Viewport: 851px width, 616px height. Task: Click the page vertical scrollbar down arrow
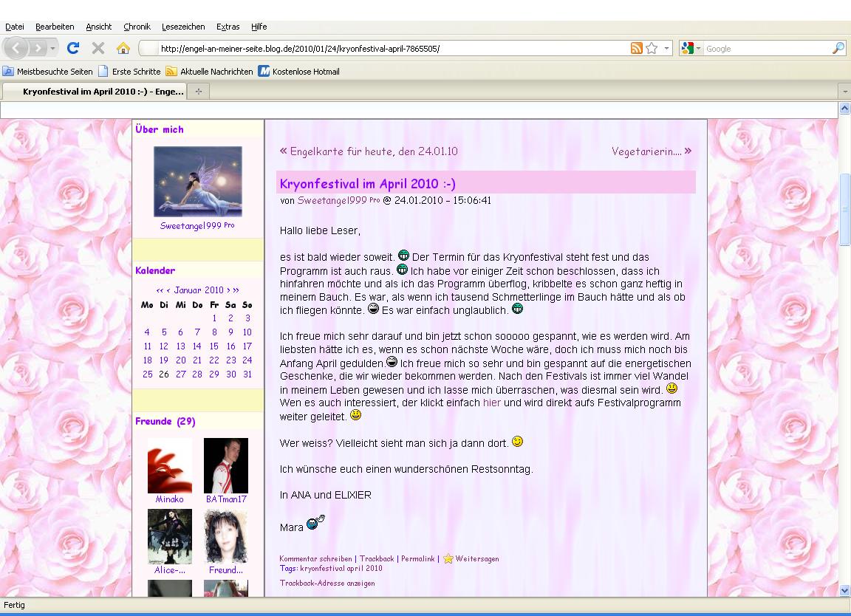coord(845,590)
